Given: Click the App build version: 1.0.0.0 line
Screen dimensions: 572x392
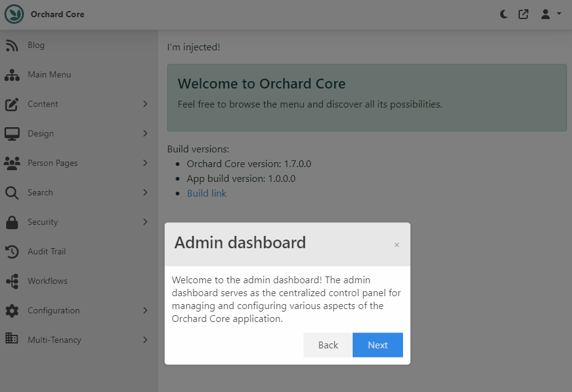Looking at the screenshot, I should click(x=241, y=179).
